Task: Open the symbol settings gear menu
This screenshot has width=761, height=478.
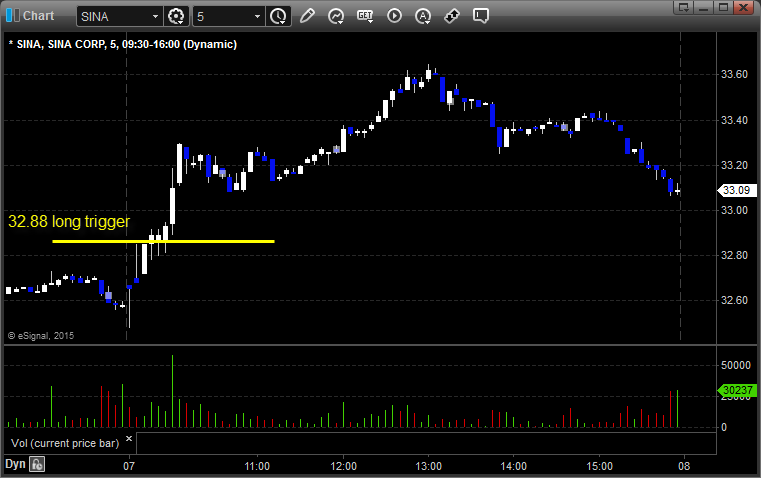Action: coord(176,16)
